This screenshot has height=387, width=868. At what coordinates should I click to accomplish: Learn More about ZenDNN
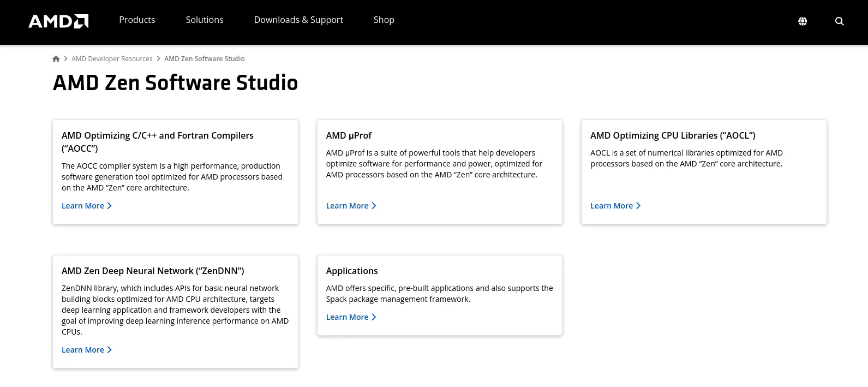tap(87, 350)
